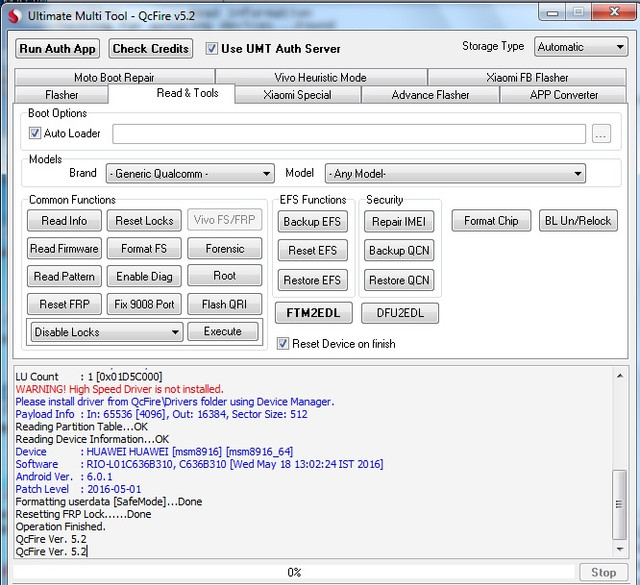Click the Forensic button
Screen dimensions: 640x585
[x=224, y=249]
